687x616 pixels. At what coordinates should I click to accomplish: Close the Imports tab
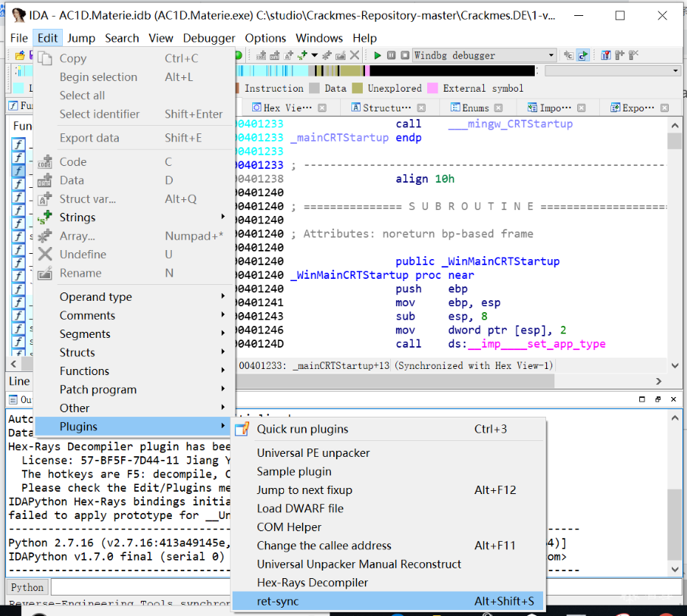tap(582, 108)
